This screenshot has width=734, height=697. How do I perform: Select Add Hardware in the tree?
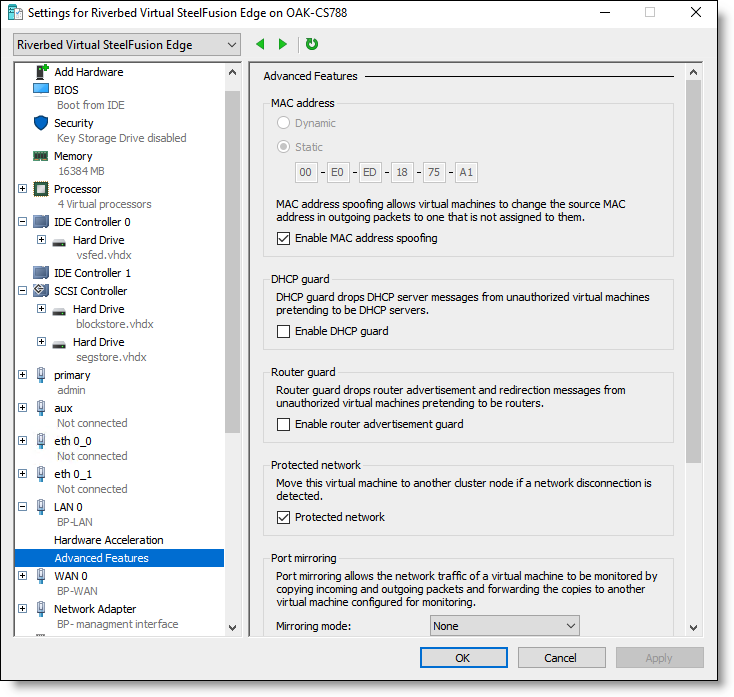click(x=88, y=72)
